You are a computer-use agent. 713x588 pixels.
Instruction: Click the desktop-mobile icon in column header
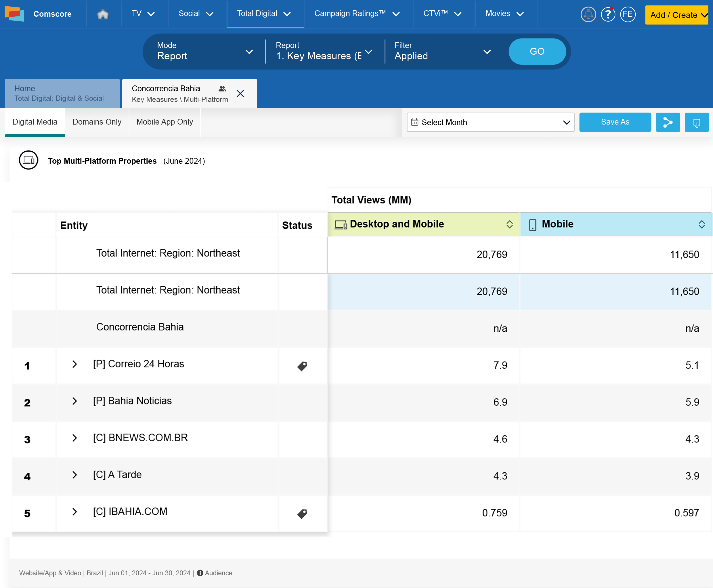(x=341, y=225)
